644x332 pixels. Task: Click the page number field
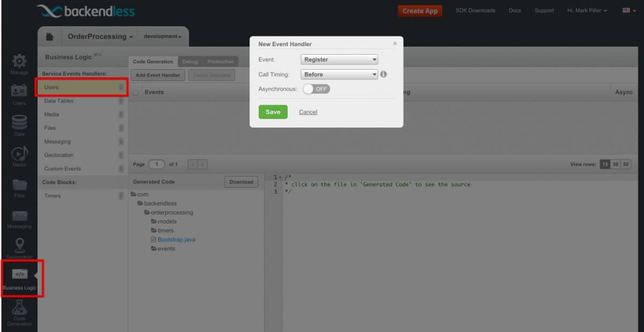pyautogui.click(x=157, y=164)
